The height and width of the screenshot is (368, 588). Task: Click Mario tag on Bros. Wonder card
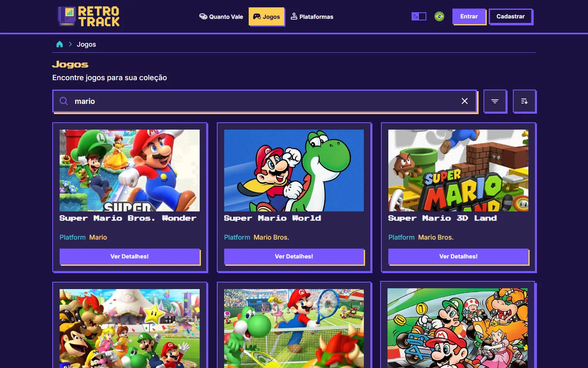tap(98, 237)
